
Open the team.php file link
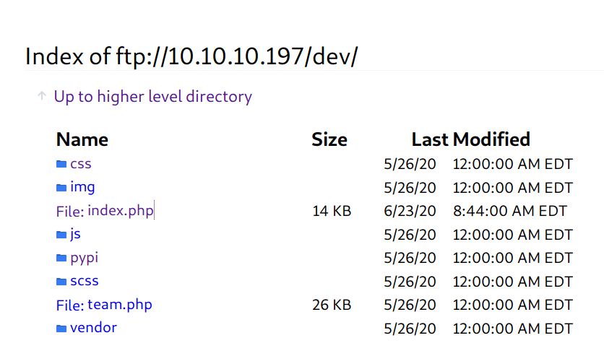tap(119, 305)
